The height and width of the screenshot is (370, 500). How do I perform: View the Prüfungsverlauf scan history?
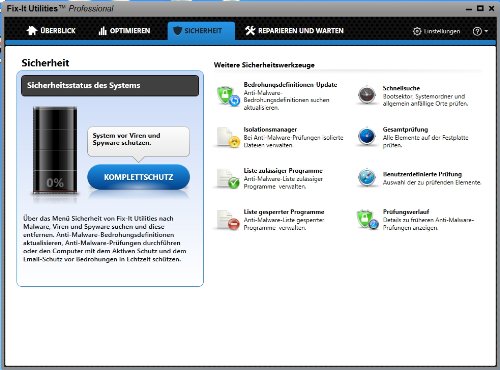pyautogui.click(x=406, y=212)
